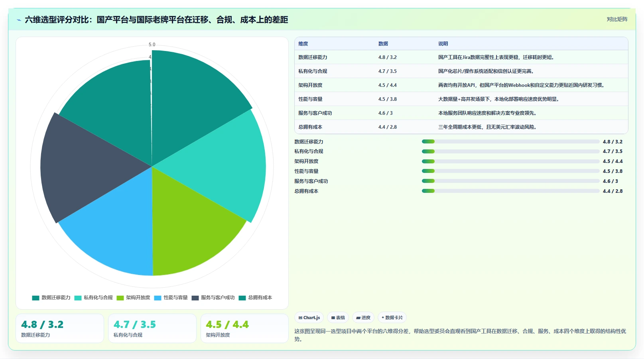Viewport: 644px width, 359px height.
Task: Click description 大数据量+高并发场景下
Action: coord(499,99)
